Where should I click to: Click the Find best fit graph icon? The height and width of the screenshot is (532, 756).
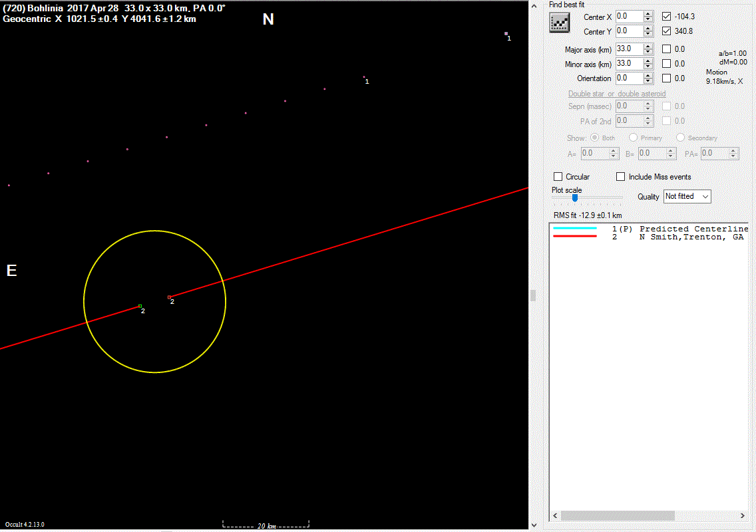559,23
